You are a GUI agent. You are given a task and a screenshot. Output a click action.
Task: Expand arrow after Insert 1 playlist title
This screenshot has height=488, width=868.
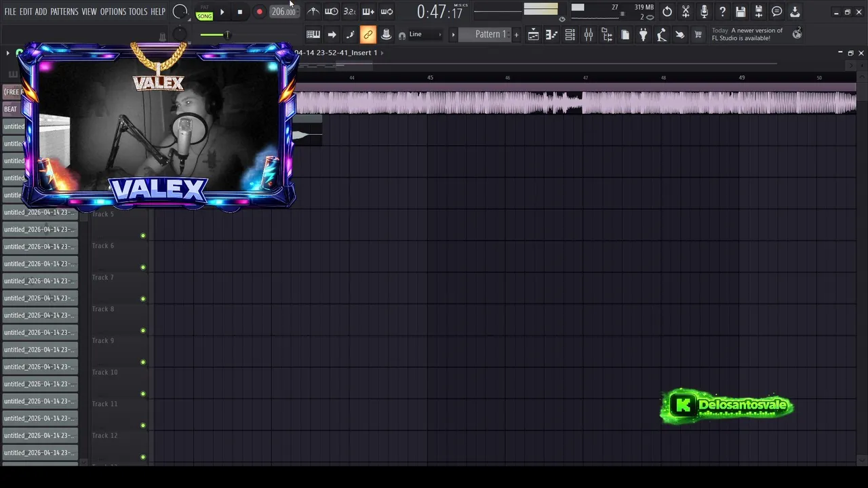(382, 53)
